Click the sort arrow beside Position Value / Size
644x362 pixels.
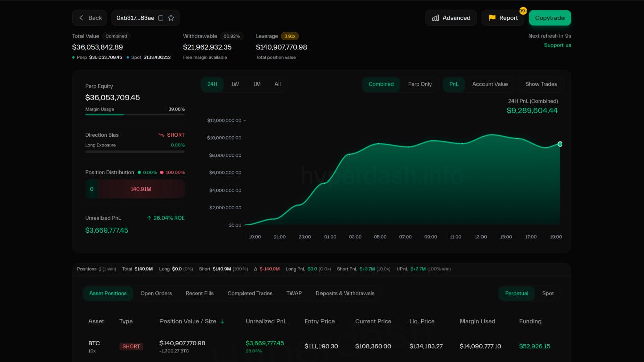coord(222,321)
